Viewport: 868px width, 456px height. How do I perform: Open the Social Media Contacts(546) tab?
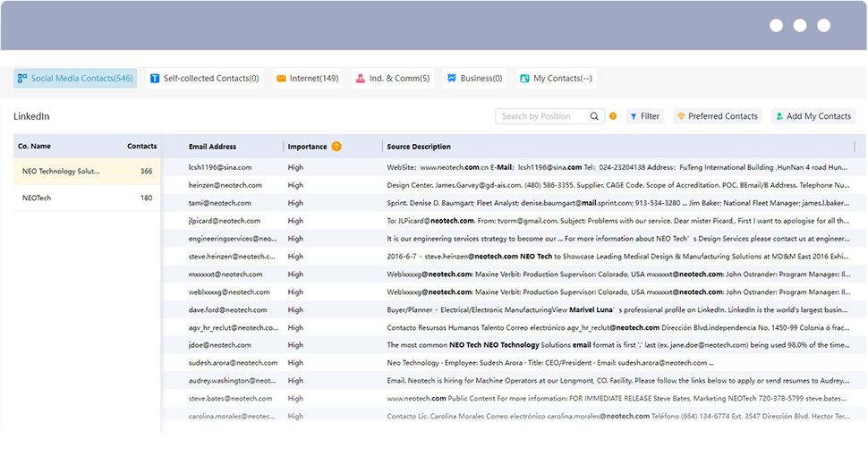coord(75,79)
